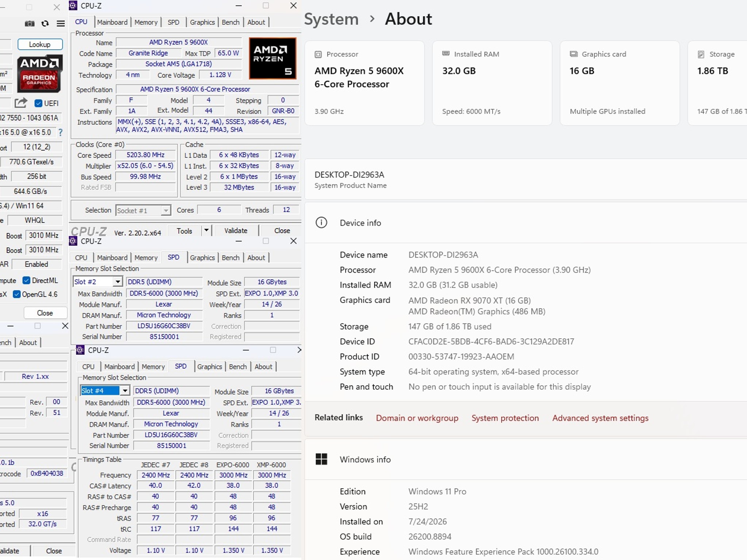Click the Storage card drive icon
The height and width of the screenshot is (560, 747).
[701, 54]
